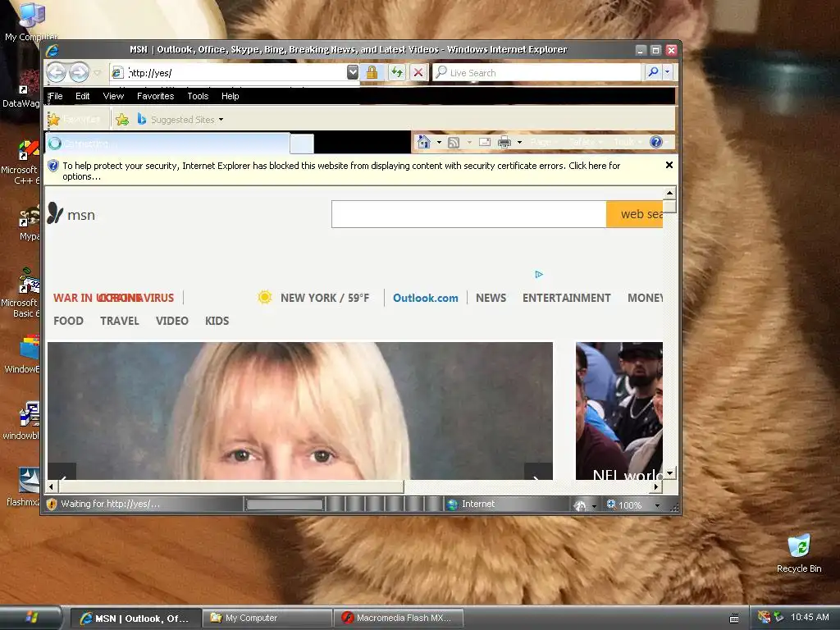Click the vertical scrollbar up arrow
This screenshot has width=840, height=630.
coord(669,192)
